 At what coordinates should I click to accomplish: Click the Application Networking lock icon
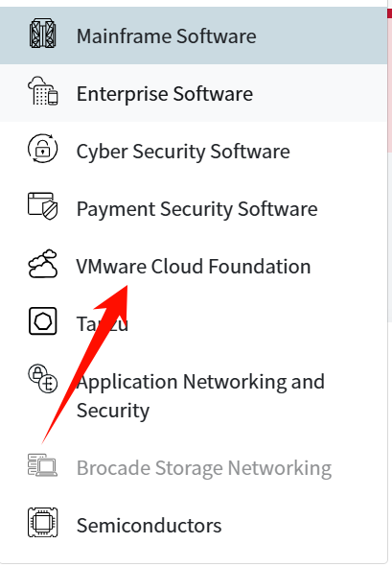42,379
